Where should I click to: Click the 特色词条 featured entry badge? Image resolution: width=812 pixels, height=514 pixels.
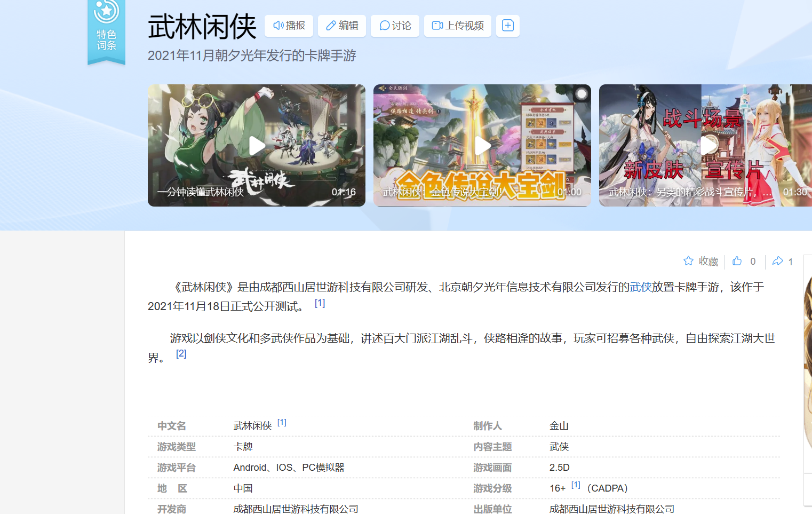point(106,32)
